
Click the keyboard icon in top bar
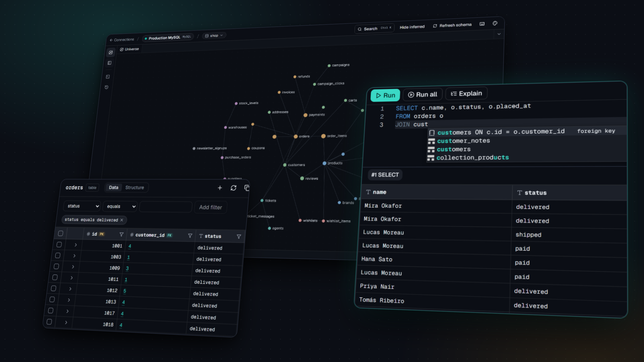[482, 24]
